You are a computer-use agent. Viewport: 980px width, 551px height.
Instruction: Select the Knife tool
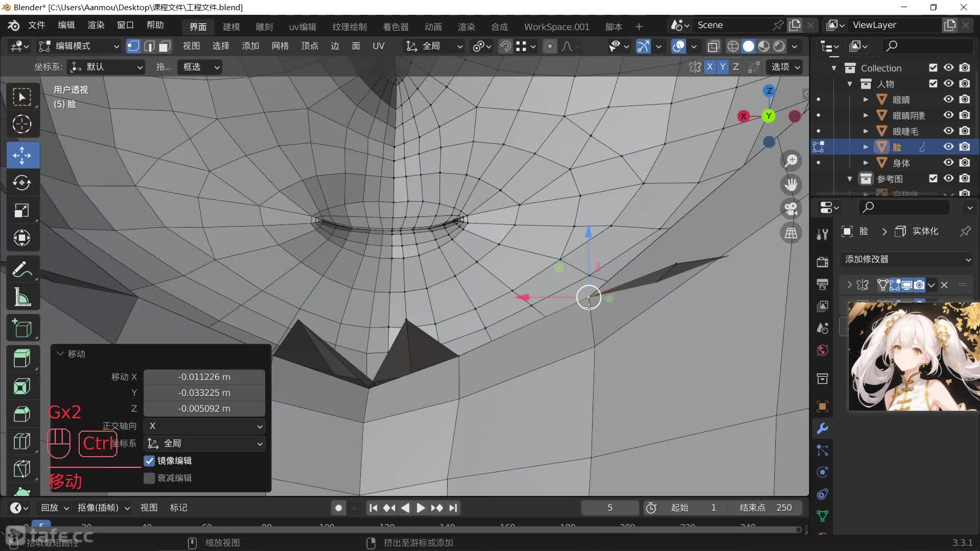tap(22, 469)
